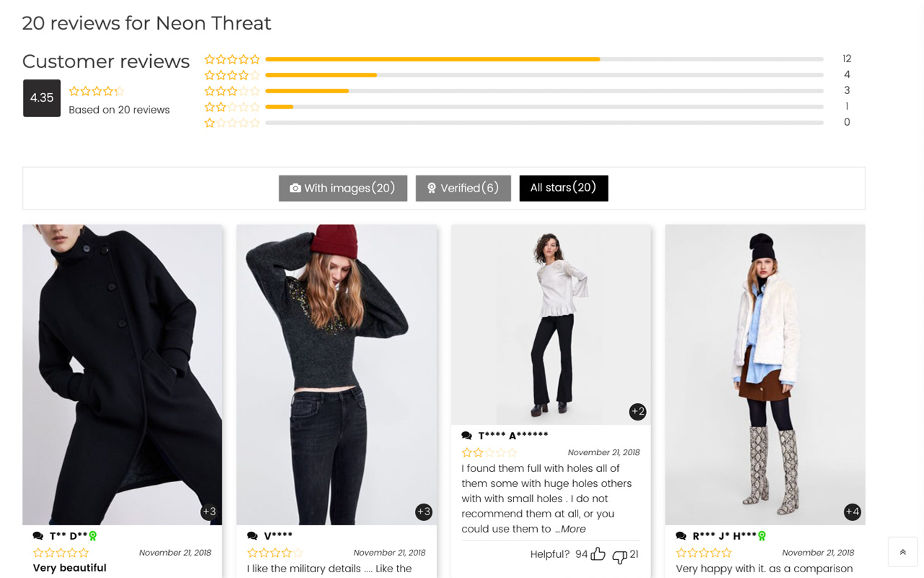Open the black coat review photo
The height and width of the screenshot is (578, 924).
[122, 374]
